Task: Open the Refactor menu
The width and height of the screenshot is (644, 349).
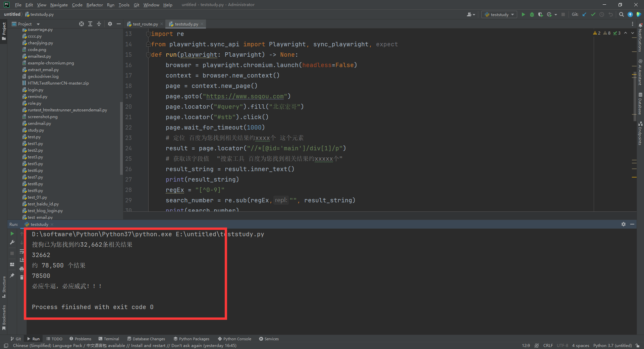Action: [x=95, y=5]
